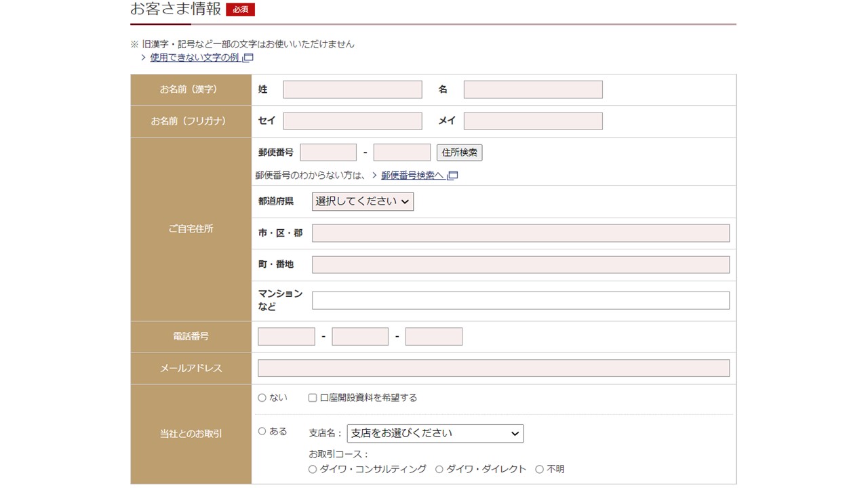Select the ない radio button

262,398
